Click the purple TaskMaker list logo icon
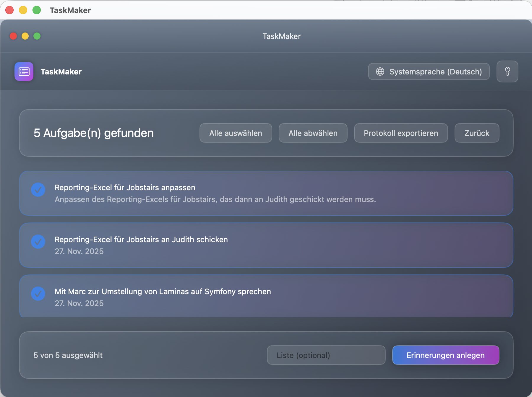 24,71
